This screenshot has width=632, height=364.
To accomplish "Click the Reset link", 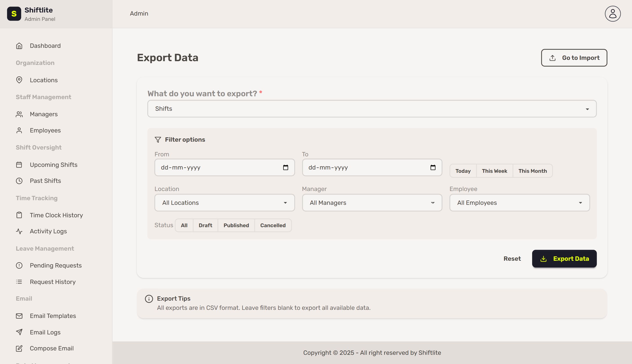I will point(512,259).
